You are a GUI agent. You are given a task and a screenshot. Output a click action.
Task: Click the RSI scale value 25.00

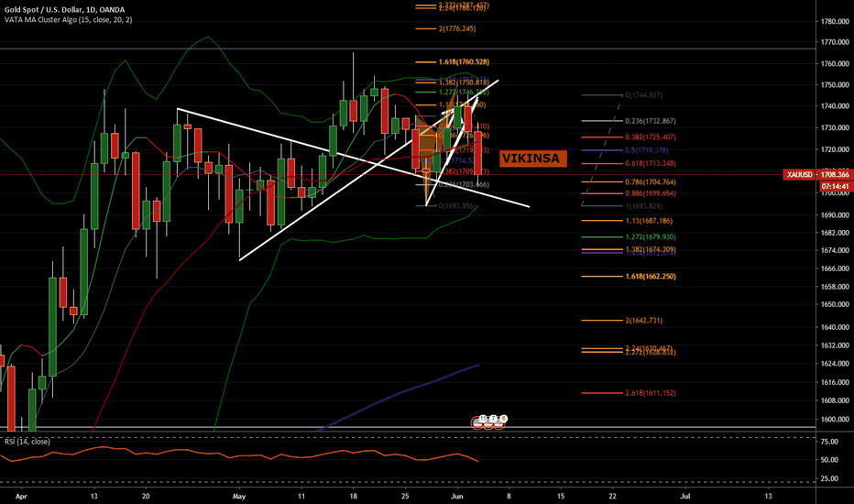pos(829,479)
